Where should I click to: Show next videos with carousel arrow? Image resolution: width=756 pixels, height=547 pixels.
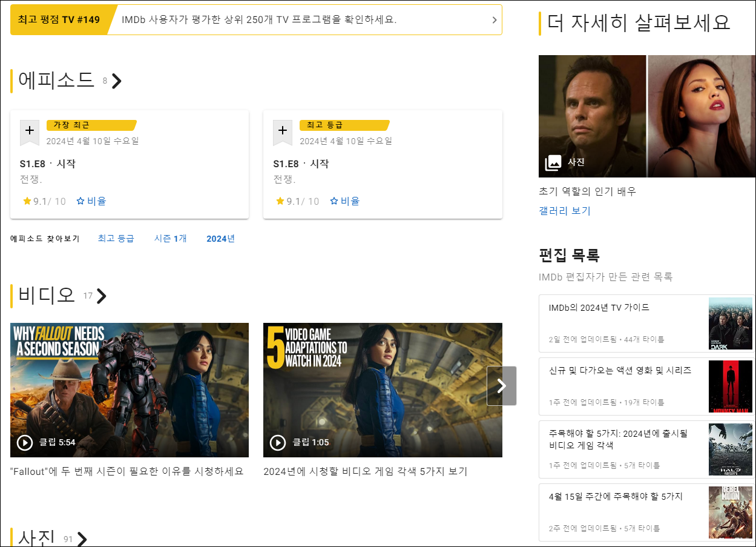tap(501, 386)
